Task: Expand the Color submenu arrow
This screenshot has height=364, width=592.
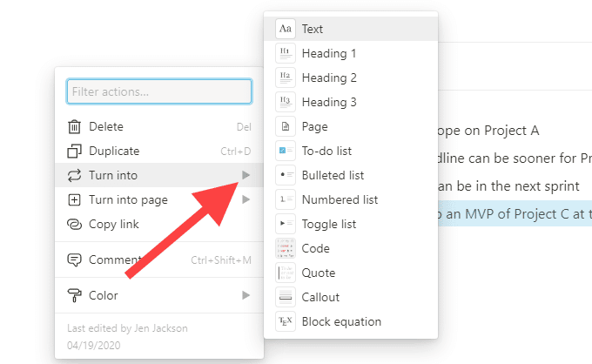Action: coord(246,295)
